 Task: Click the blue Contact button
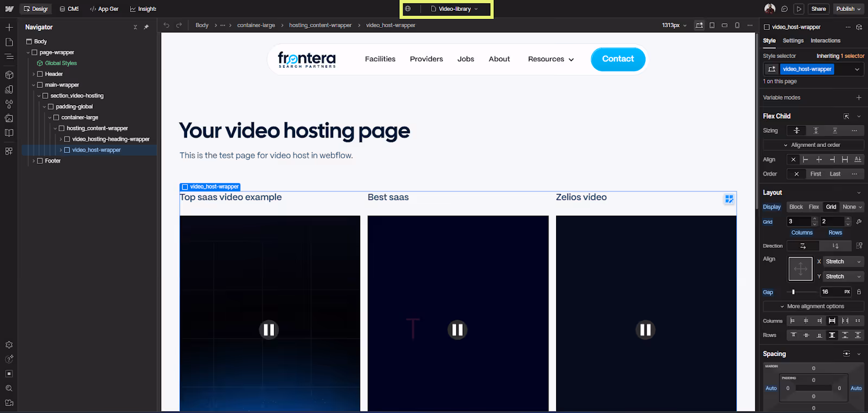coord(618,59)
